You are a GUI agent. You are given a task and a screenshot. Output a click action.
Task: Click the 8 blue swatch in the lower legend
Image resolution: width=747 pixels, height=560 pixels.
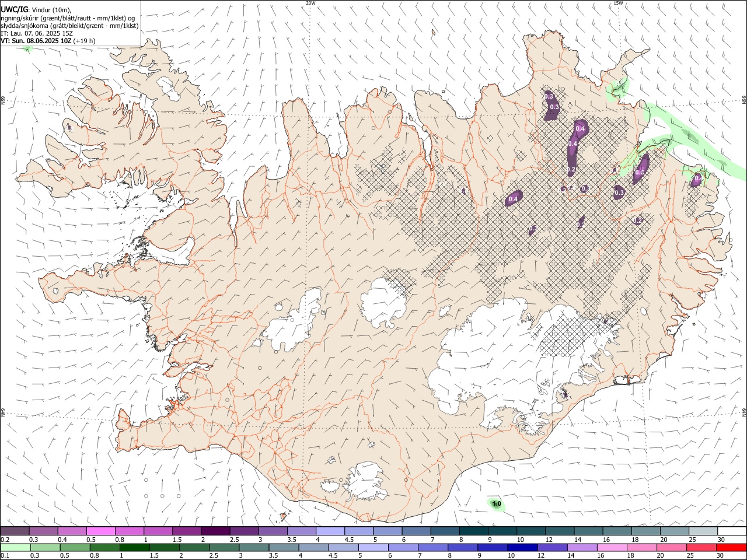tap(462, 547)
